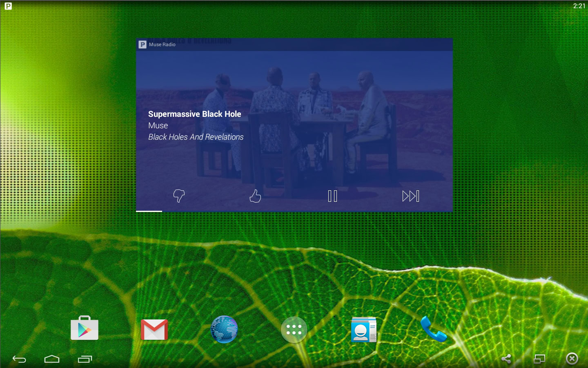Click the song progress bar
588x368 pixels.
coord(294,211)
